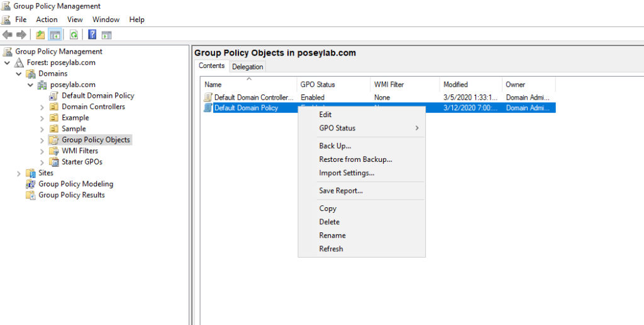Click the Example OU folder icon
644x325 pixels.
[x=54, y=118]
